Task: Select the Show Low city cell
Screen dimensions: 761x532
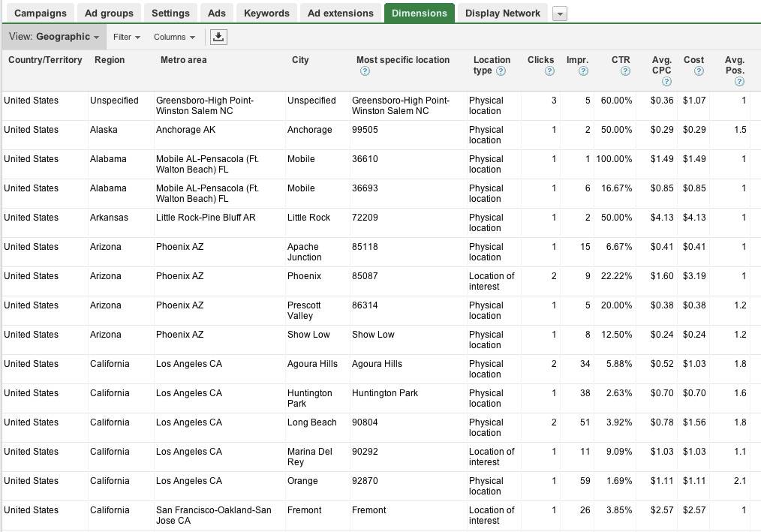Action: click(308, 335)
